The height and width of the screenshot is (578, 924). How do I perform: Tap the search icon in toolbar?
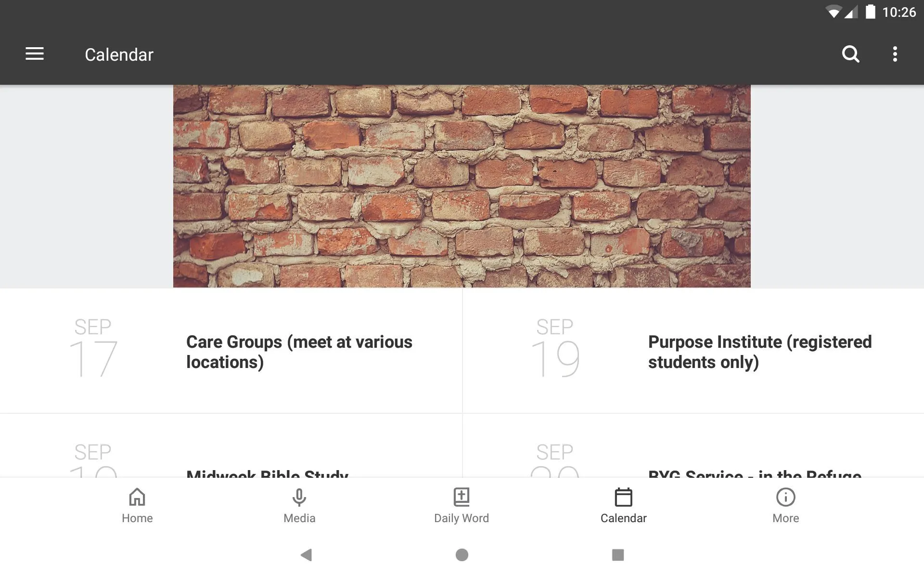(851, 54)
